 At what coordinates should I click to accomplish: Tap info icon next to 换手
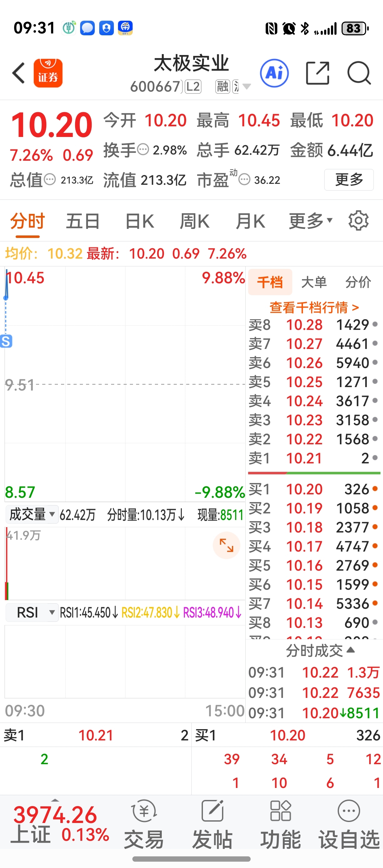143,149
